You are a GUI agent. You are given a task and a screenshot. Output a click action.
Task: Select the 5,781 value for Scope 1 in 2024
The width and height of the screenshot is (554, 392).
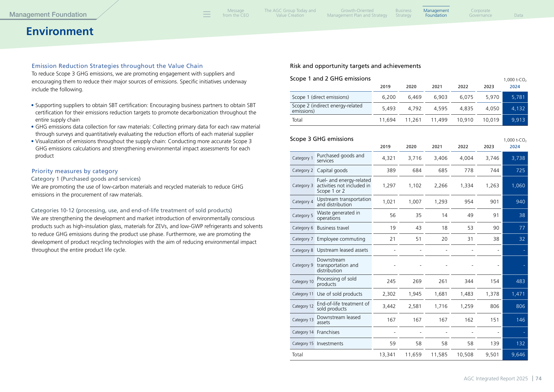(518, 97)
